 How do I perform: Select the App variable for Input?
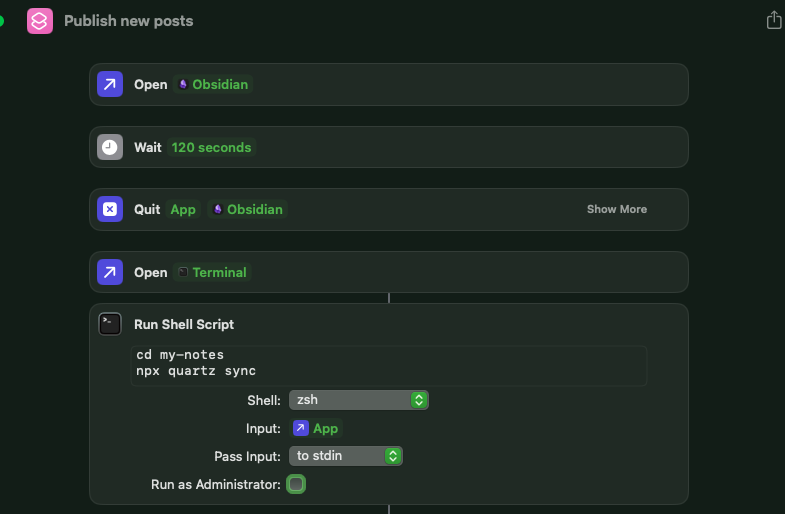click(316, 428)
